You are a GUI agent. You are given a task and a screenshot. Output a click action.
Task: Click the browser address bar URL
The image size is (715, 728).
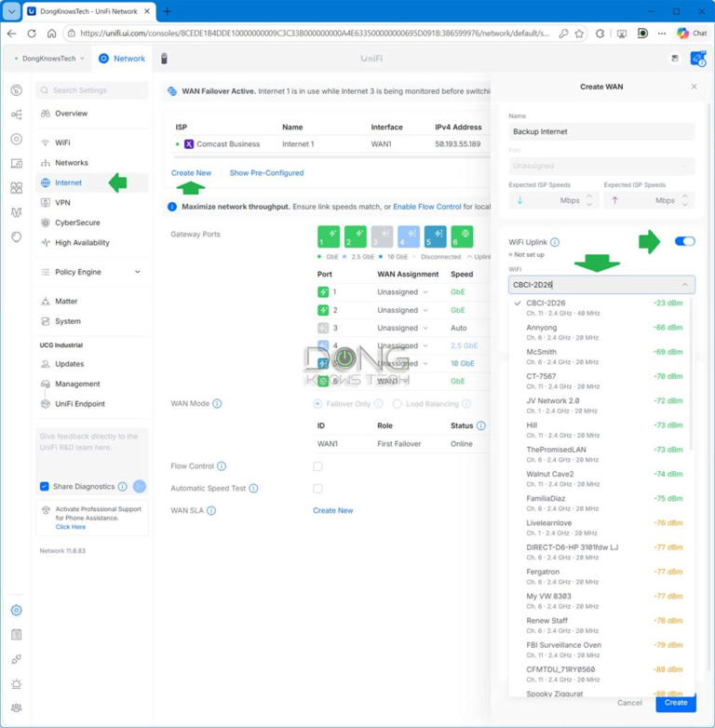pyautogui.click(x=315, y=34)
